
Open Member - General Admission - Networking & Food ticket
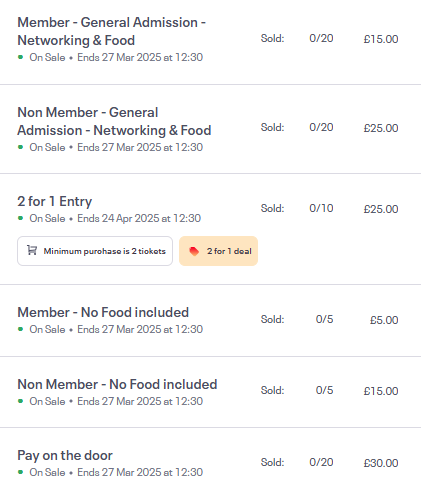112,31
